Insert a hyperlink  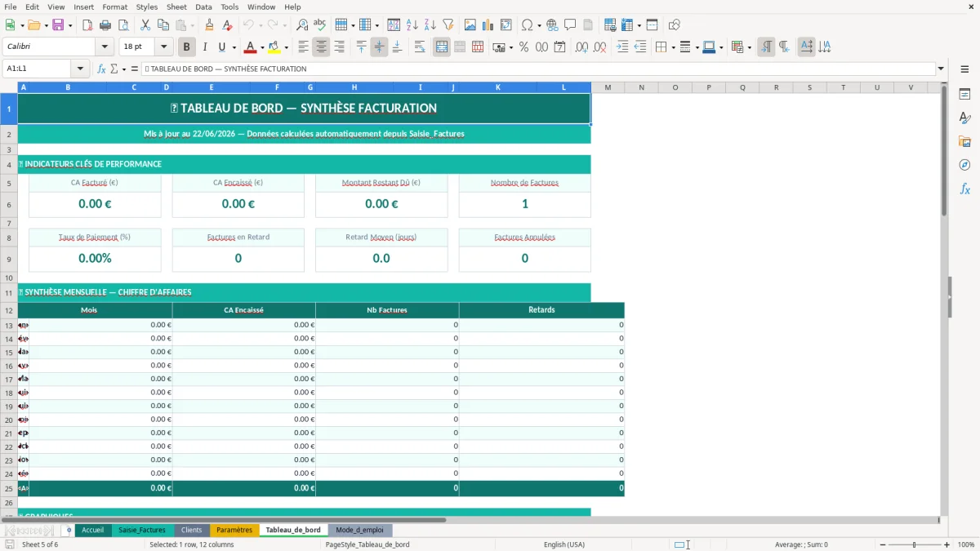pos(552,25)
